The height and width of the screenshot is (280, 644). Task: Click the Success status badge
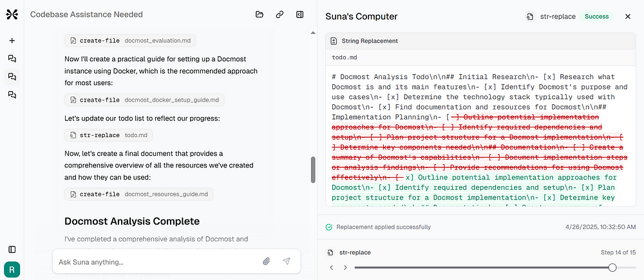point(596,17)
